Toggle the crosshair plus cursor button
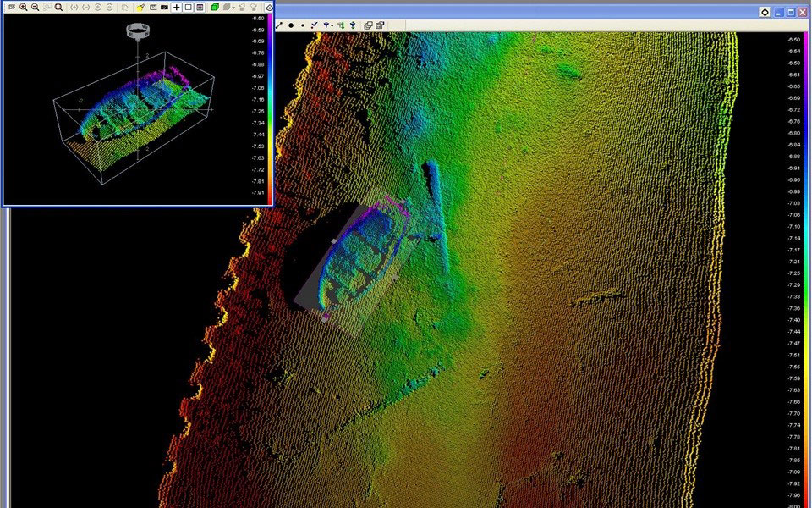Screen dimensions: 812x508 point(176,7)
